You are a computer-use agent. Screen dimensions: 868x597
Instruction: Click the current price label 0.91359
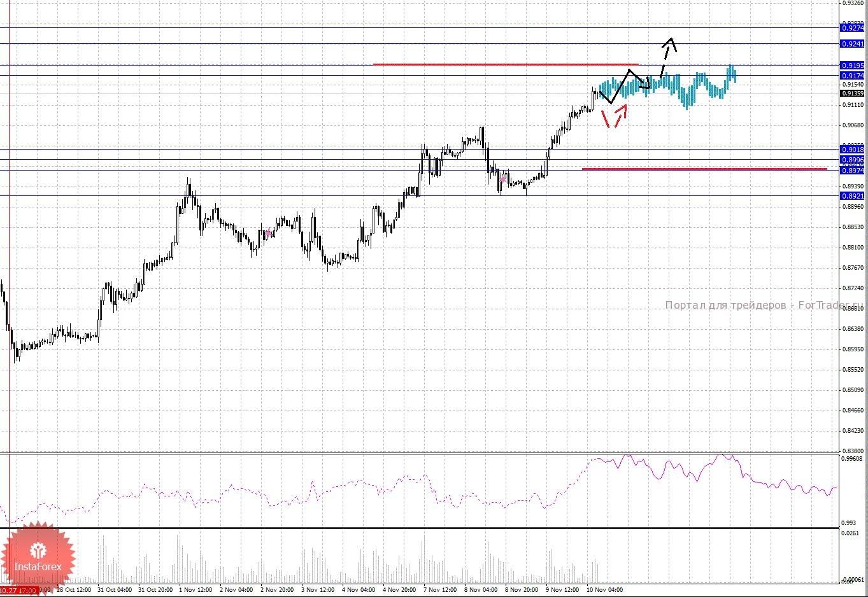click(852, 94)
